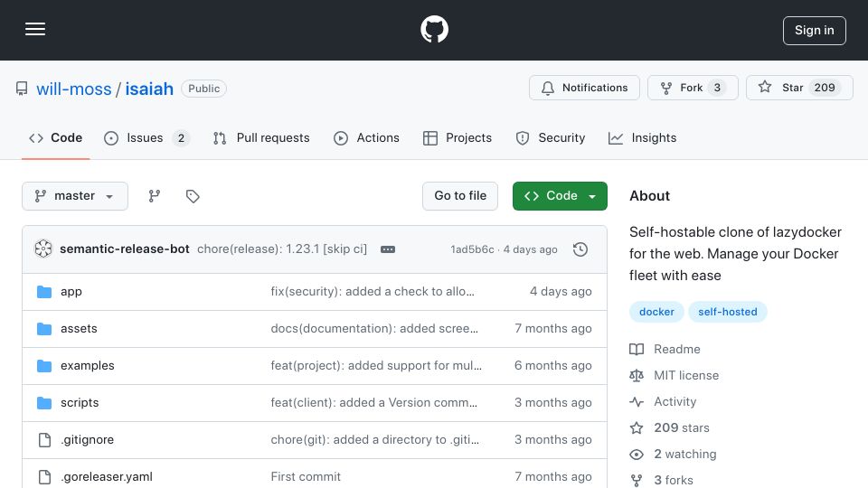View branches via the branch icon

(x=155, y=196)
